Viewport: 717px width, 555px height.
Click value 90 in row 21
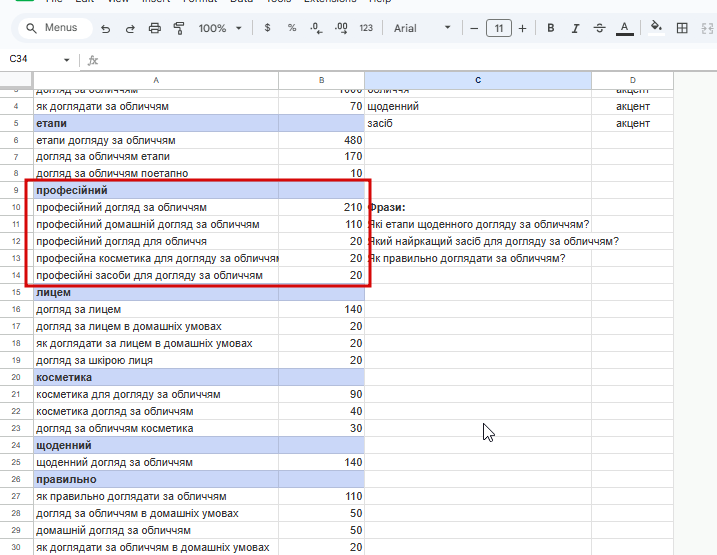[321, 395]
